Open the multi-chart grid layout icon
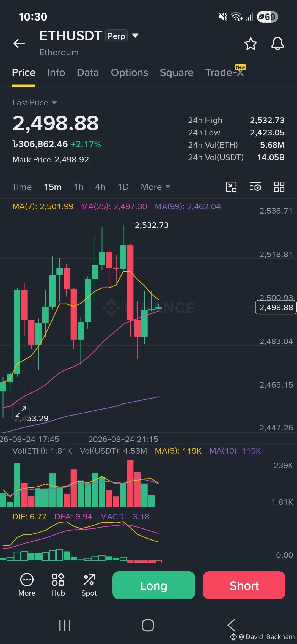The width and height of the screenshot is (297, 644). point(279,187)
